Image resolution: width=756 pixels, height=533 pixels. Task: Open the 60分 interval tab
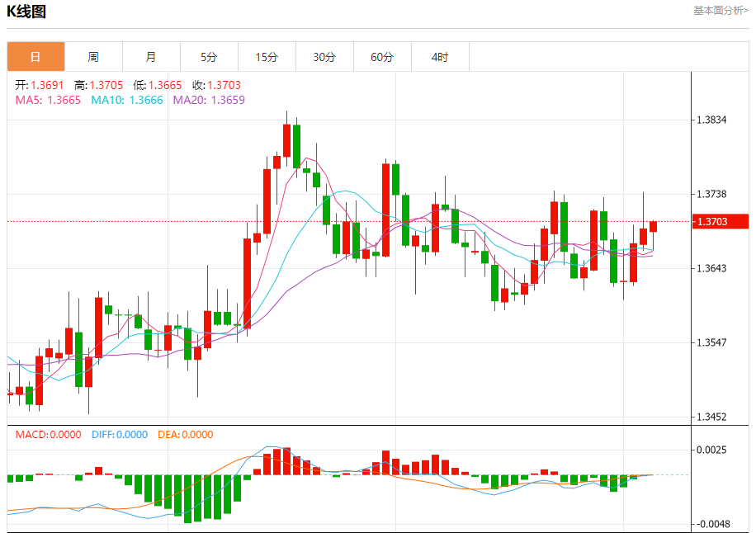click(382, 57)
